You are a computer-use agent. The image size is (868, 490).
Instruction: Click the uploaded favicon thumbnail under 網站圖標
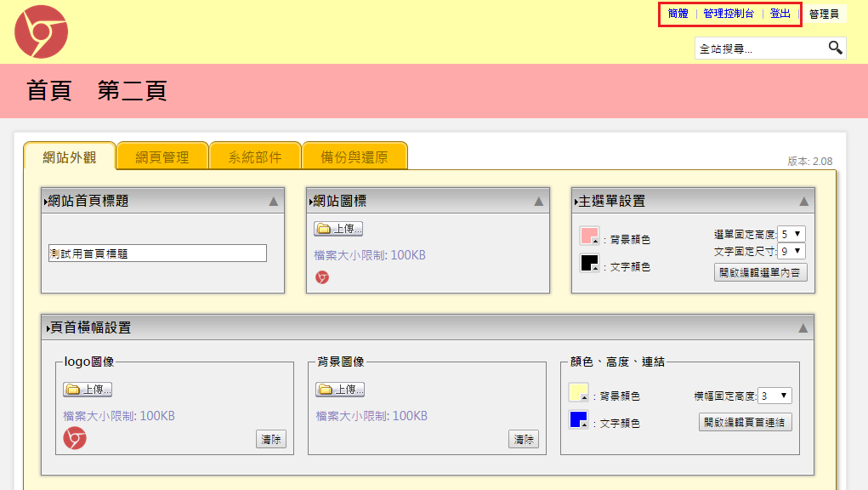tap(322, 277)
